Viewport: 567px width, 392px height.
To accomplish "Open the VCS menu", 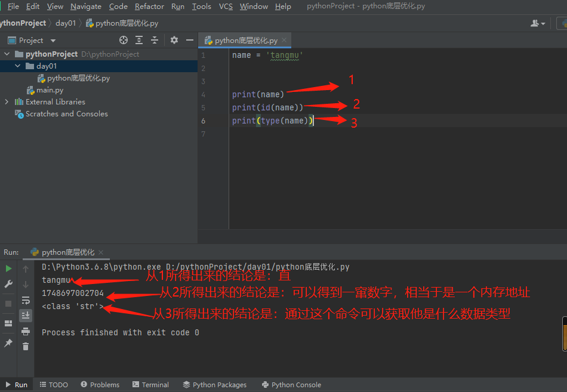I will 226,6.
